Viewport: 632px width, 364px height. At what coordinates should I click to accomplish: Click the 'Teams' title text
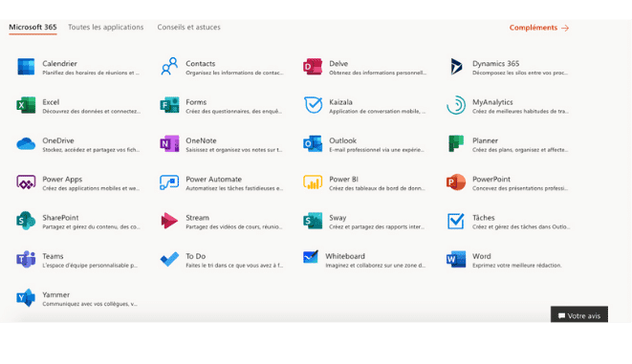(x=53, y=256)
